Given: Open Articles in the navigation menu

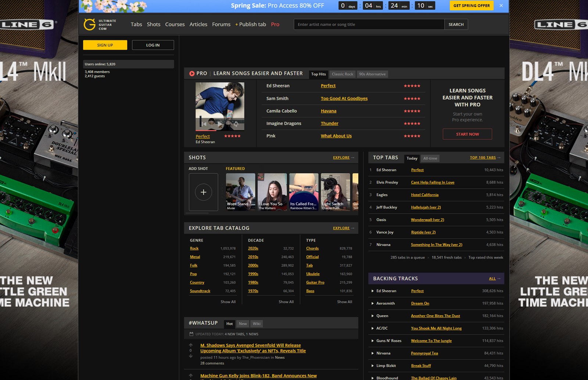Looking at the screenshot, I should 198,24.
